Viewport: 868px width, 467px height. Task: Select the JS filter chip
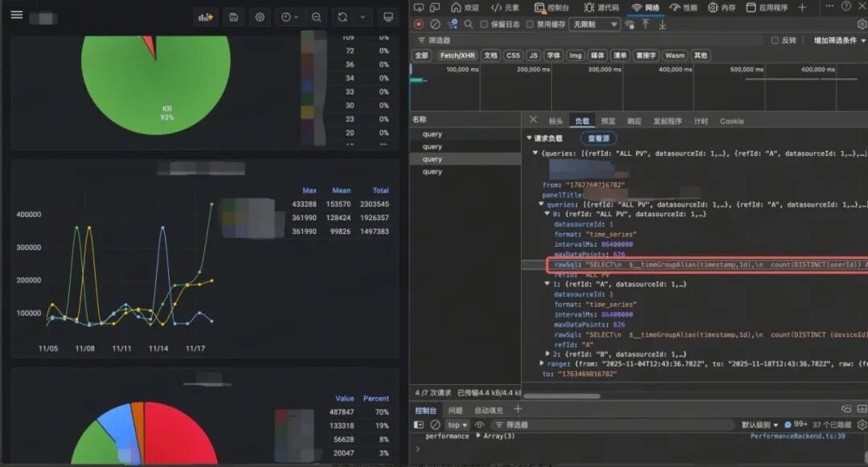(533, 55)
